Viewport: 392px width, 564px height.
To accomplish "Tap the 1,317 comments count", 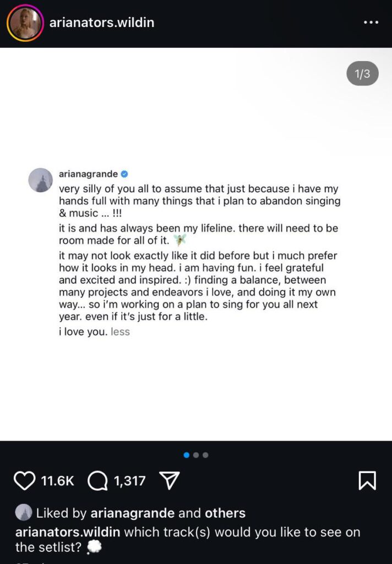I will (129, 481).
